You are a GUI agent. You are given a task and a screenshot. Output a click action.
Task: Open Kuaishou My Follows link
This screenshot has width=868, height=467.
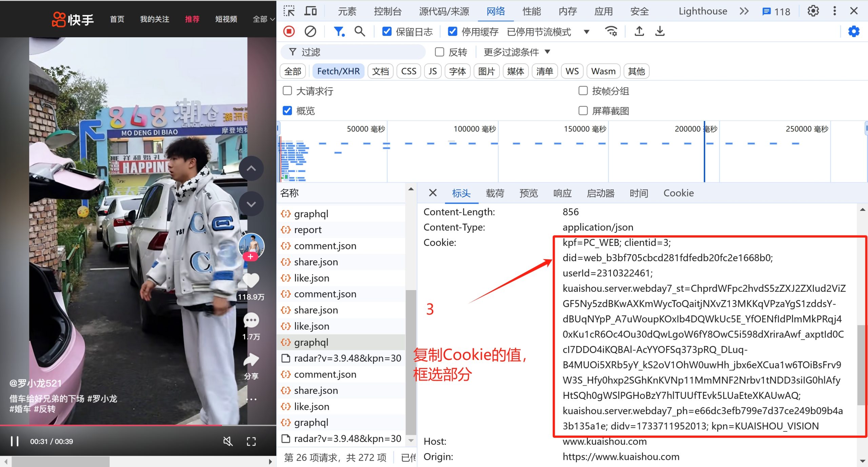coord(155,19)
